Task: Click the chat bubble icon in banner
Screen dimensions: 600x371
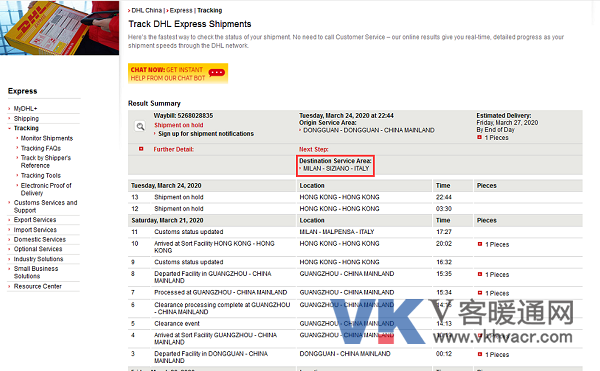Action: [217, 73]
